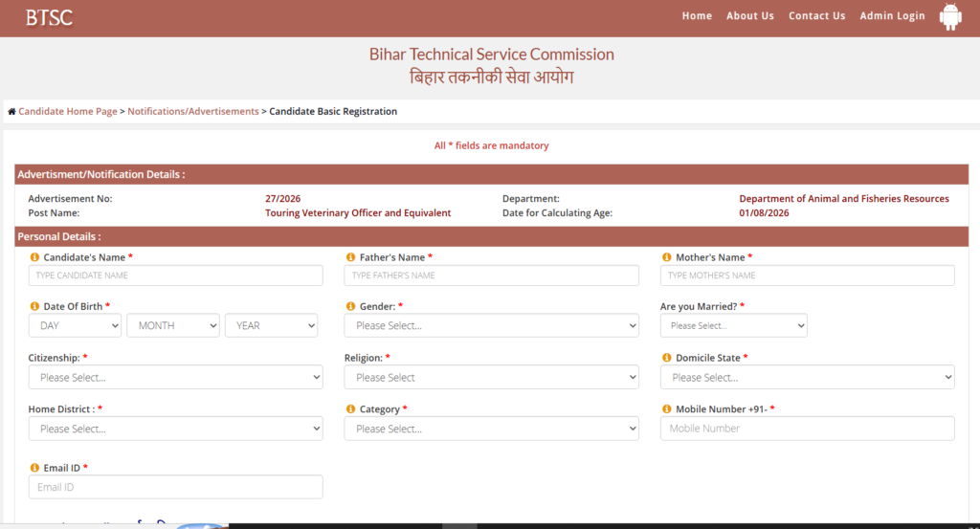Click the date 01/08/2026
The image size is (980, 529).
[x=764, y=213]
